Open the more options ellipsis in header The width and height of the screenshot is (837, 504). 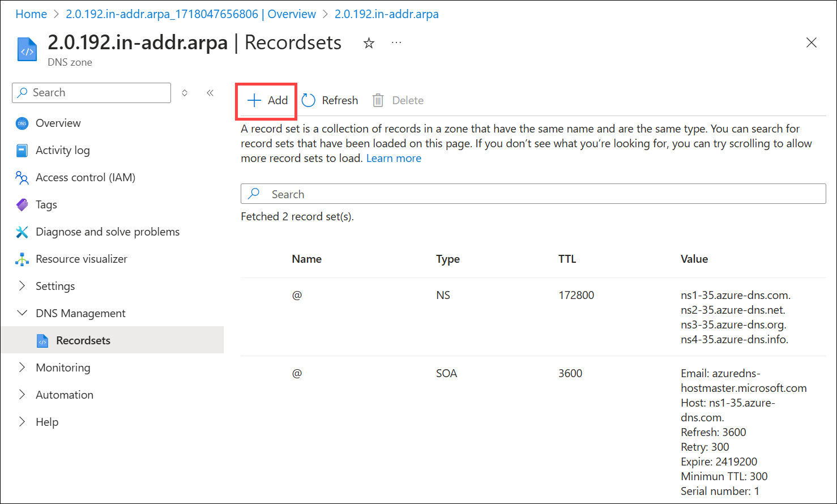coord(396,43)
